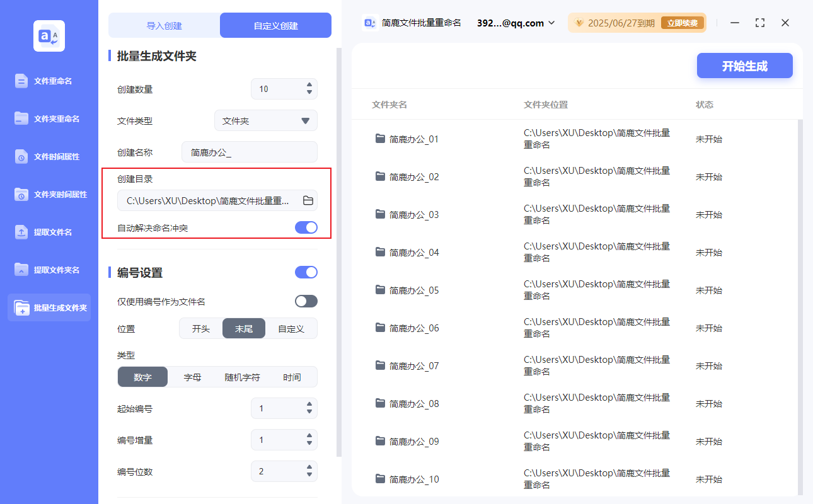
Task: Select 字母 as the numbering type
Action: [x=192, y=377]
